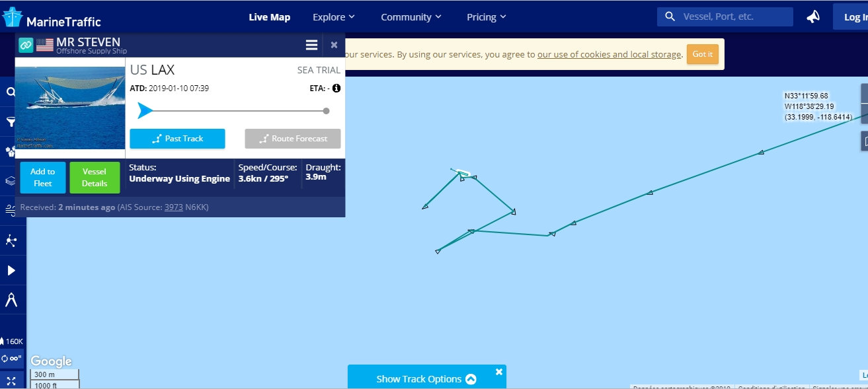Screen dimensions: 868x389
Task: Click the vessel link chain icon
Action: [x=26, y=45]
